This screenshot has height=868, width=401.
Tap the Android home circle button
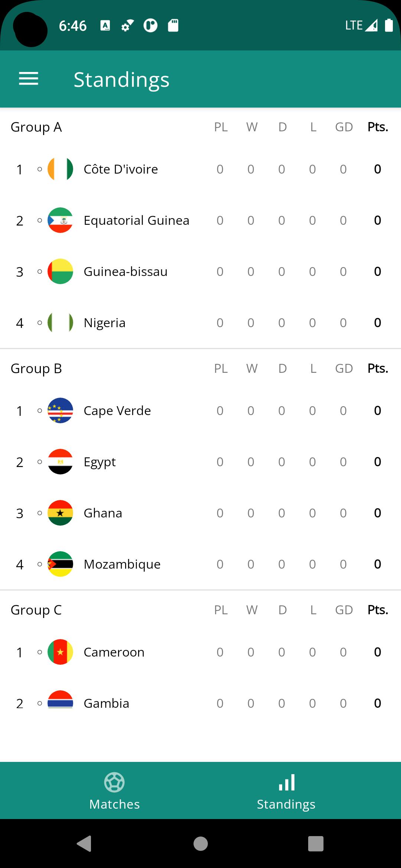tap(200, 844)
